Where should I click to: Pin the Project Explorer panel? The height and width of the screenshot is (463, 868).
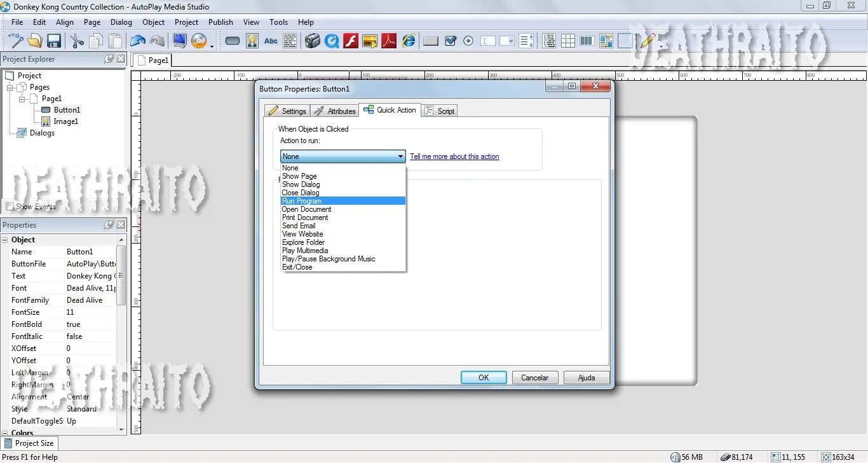(109, 59)
